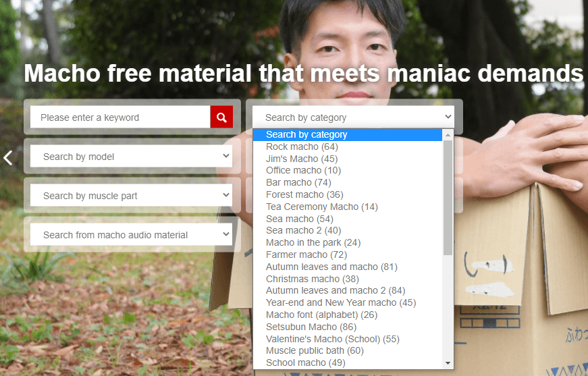Viewport: 588px width, 376px height.
Task: Choose Year-end and New Year macho (45)
Action: pos(348,302)
